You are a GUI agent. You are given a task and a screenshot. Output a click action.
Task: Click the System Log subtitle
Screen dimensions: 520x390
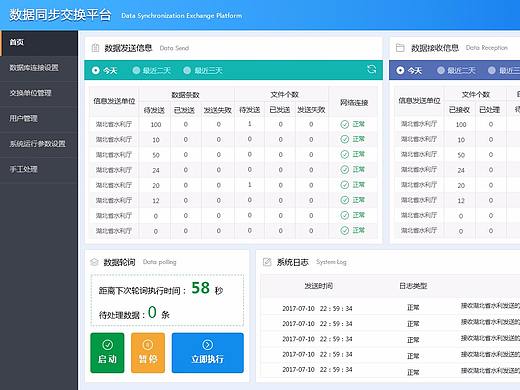click(x=331, y=262)
